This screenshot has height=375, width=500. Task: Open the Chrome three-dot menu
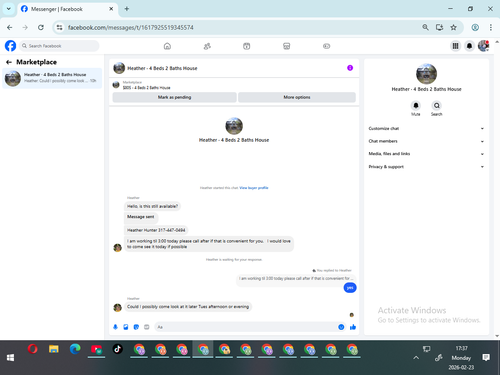pos(491,27)
